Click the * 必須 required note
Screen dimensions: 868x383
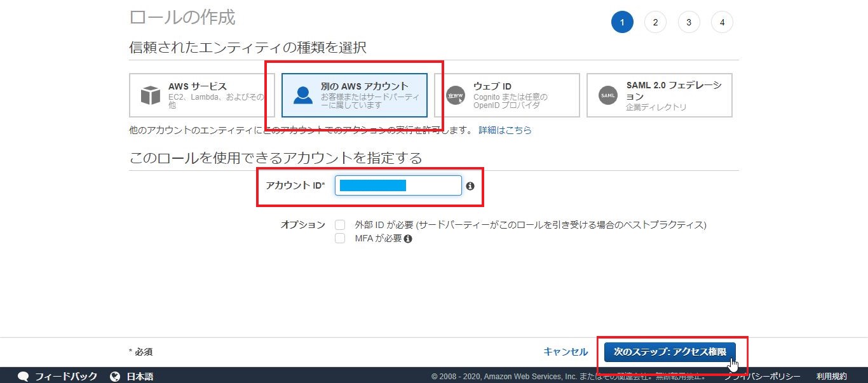[x=140, y=352]
